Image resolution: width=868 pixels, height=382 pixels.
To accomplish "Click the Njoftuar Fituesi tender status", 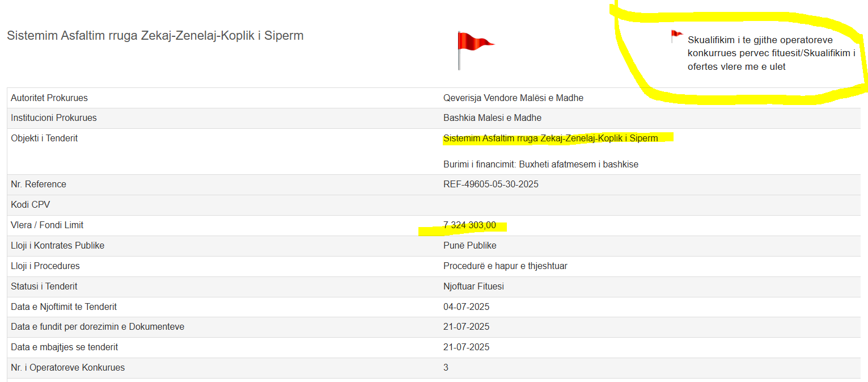I will tap(473, 287).
